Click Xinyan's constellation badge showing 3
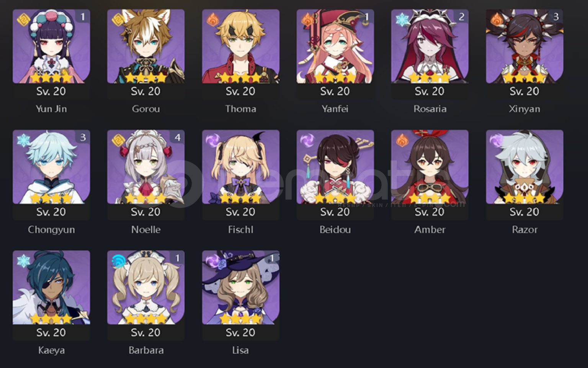The width and height of the screenshot is (588, 368). (x=556, y=17)
